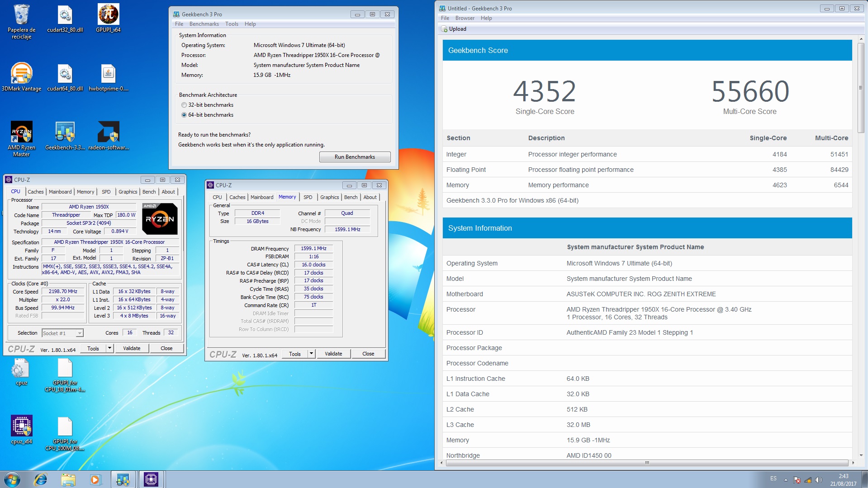Click DRAM Frequency 1599.1 MHz value
This screenshot has width=868, height=488.
coord(313,248)
